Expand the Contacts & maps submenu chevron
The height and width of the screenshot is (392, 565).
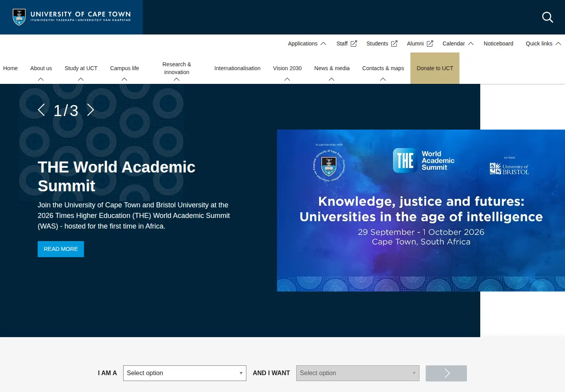click(x=383, y=79)
